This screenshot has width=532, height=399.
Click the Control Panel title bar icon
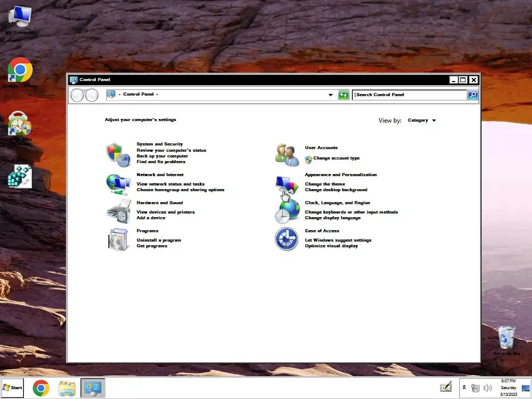[74, 79]
